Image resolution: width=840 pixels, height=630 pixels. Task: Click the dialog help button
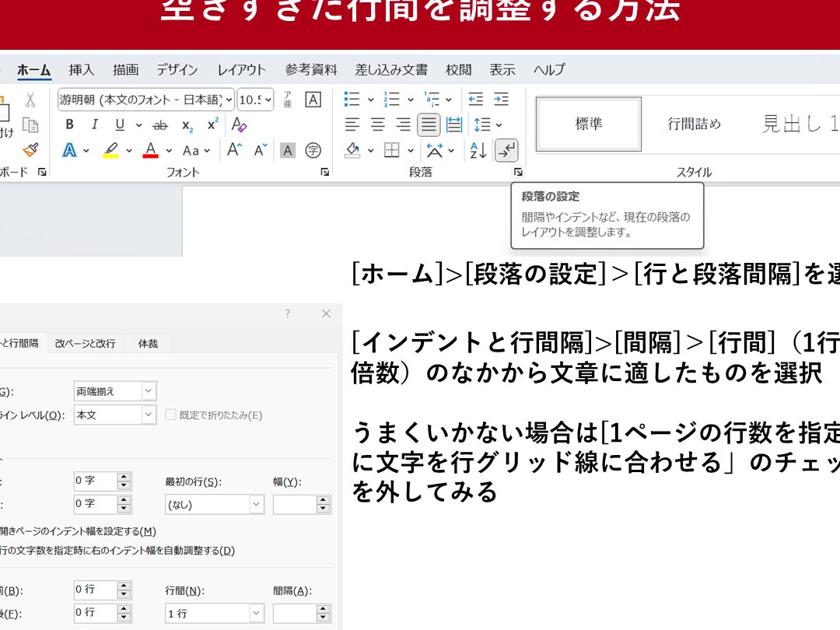[286, 313]
